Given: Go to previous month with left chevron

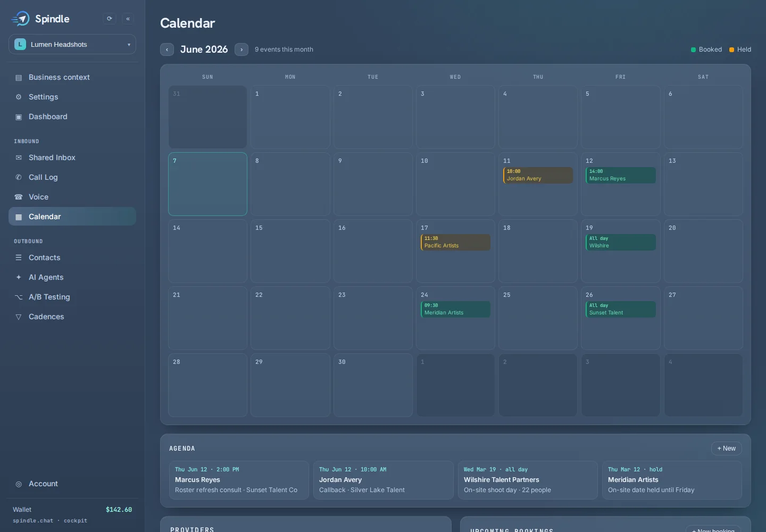Looking at the screenshot, I should click(167, 49).
